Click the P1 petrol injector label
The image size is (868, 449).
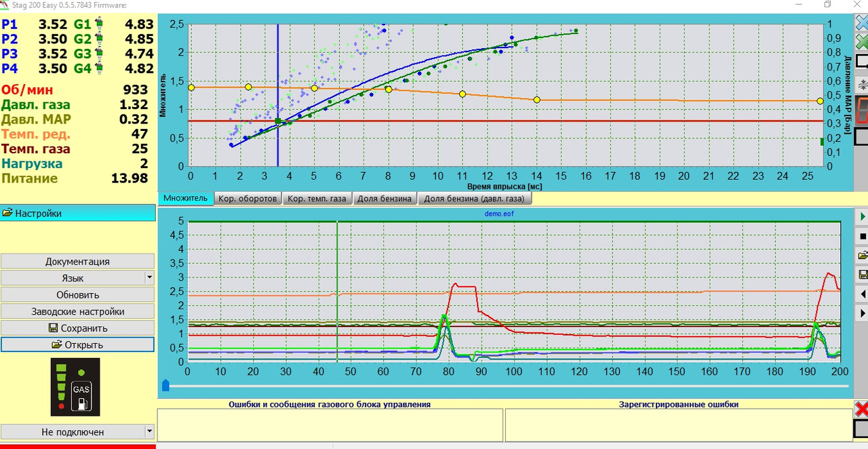pos(10,24)
